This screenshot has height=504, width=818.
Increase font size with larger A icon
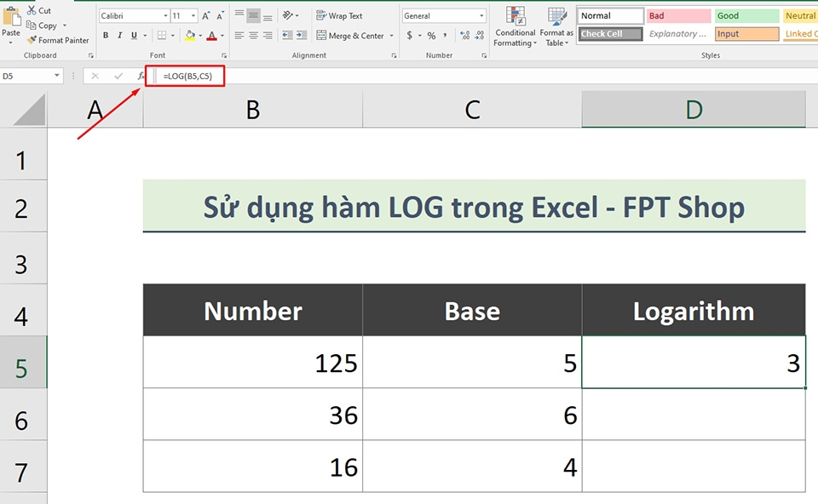point(205,16)
